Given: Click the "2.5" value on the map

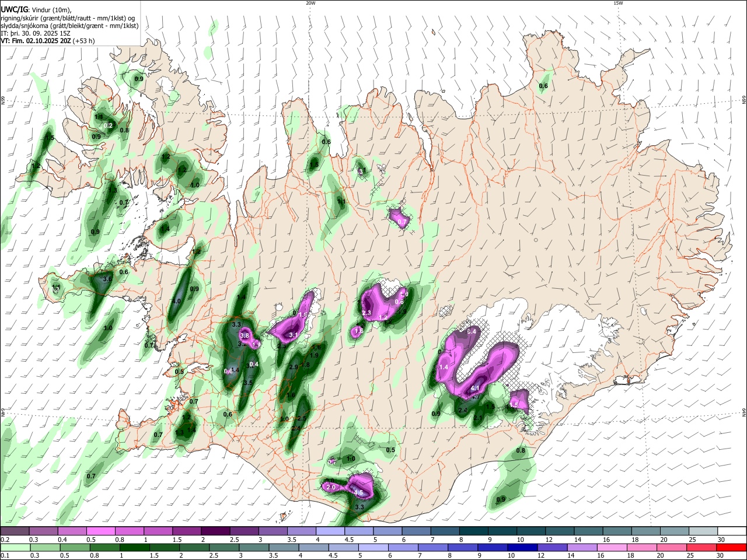Looking at the screenshot, I should [x=302, y=419].
